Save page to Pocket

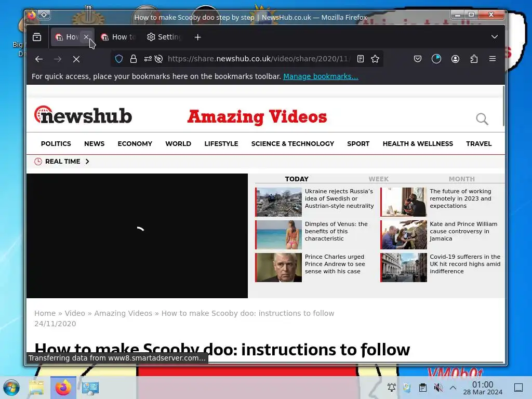point(418,59)
